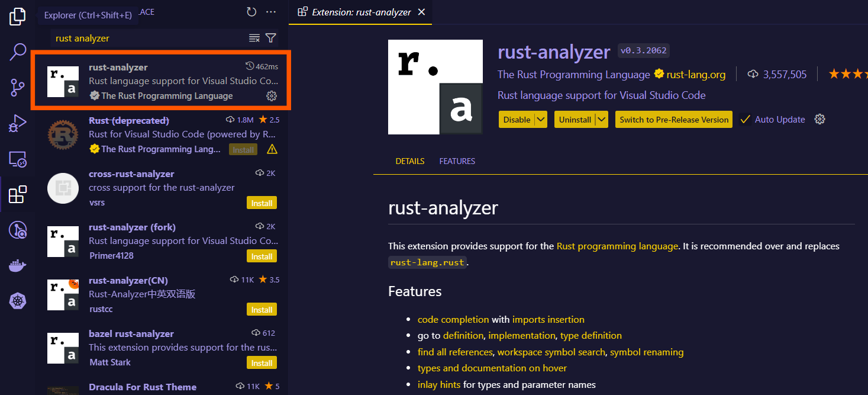Open the types and documentation on hover link
Viewport: 868px width, 395px height.
pos(492,368)
